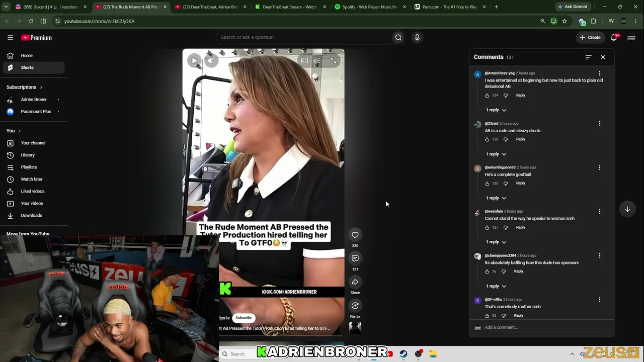
Task: Dislike the 'He's a complete goofball' comment
Action: [506, 184]
